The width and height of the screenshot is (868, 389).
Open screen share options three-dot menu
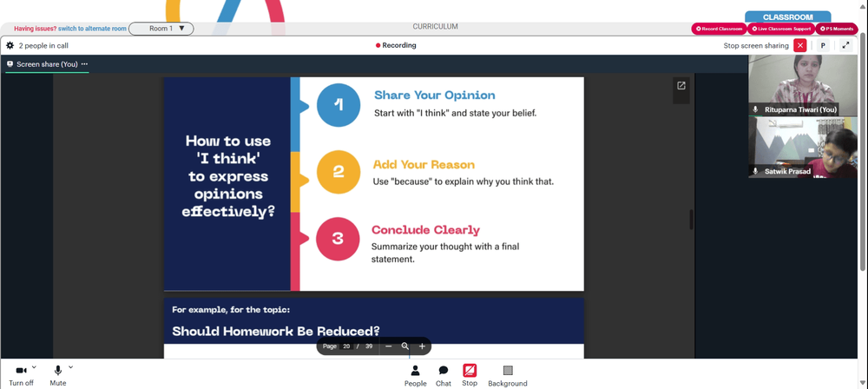click(x=84, y=63)
